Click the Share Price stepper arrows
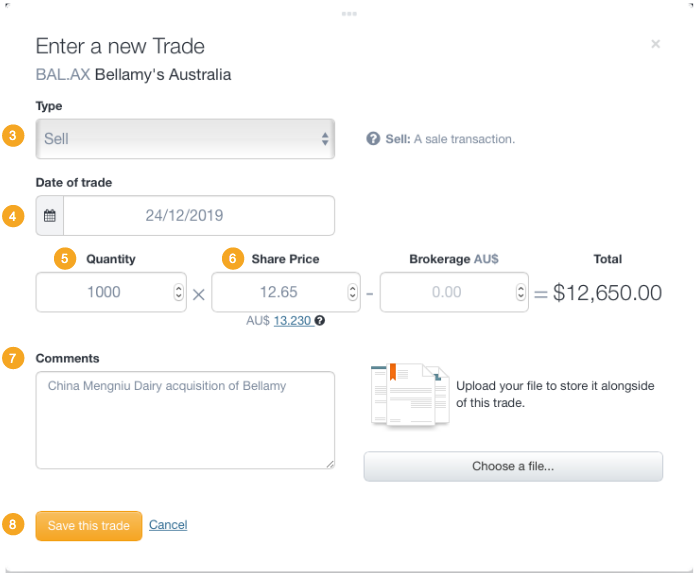This screenshot has height=573, width=697. pos(352,292)
